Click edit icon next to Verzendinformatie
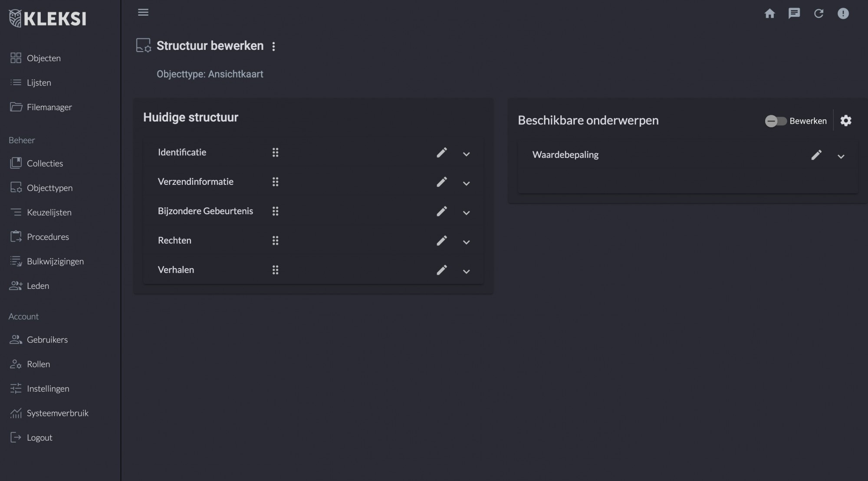This screenshot has width=868, height=481. pyautogui.click(x=441, y=182)
